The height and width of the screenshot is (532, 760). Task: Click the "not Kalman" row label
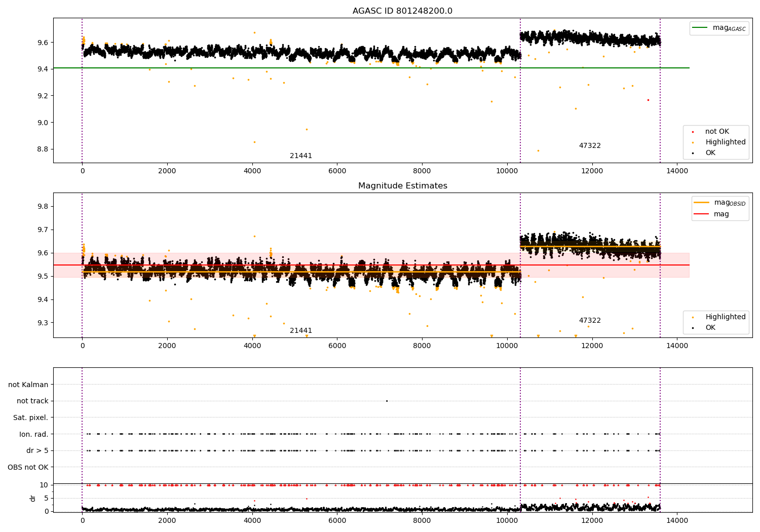coord(28,385)
